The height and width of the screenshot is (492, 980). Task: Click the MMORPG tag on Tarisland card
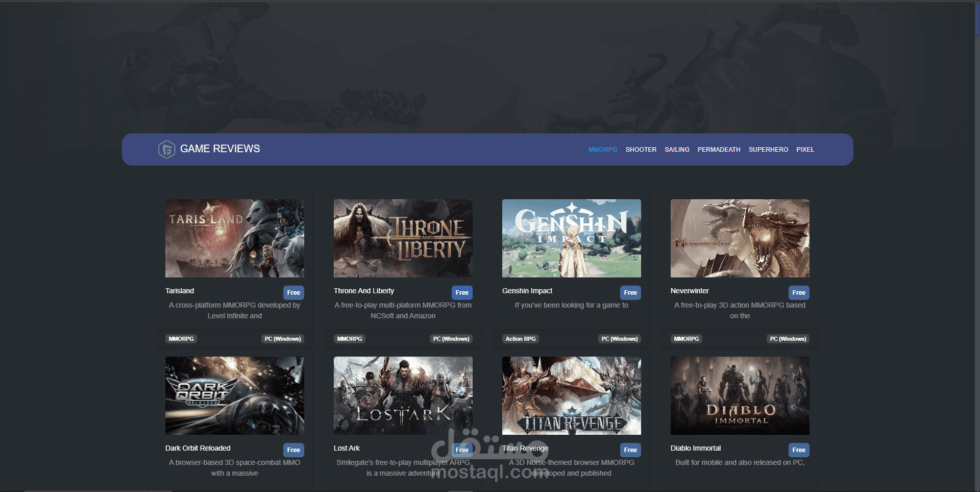(x=181, y=339)
